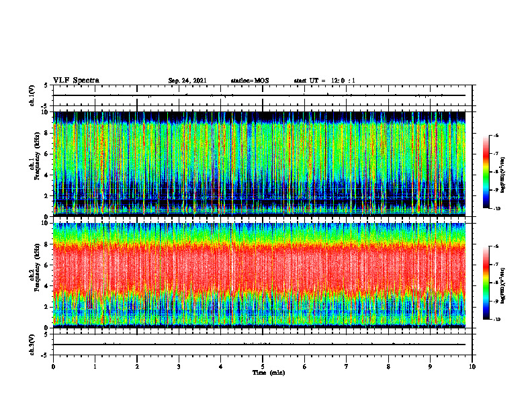Click the ch.1 voltage waveform trace

pos(259,95)
